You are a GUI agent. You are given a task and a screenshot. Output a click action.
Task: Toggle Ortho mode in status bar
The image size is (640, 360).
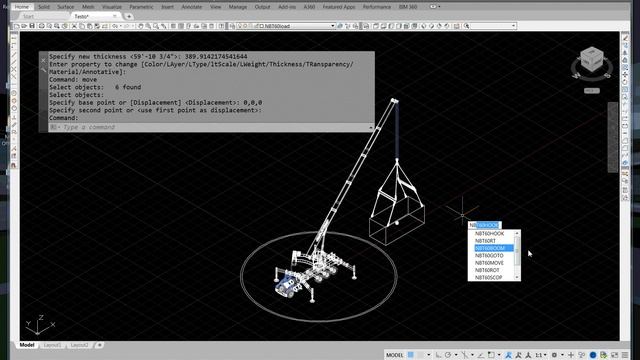coord(438,355)
